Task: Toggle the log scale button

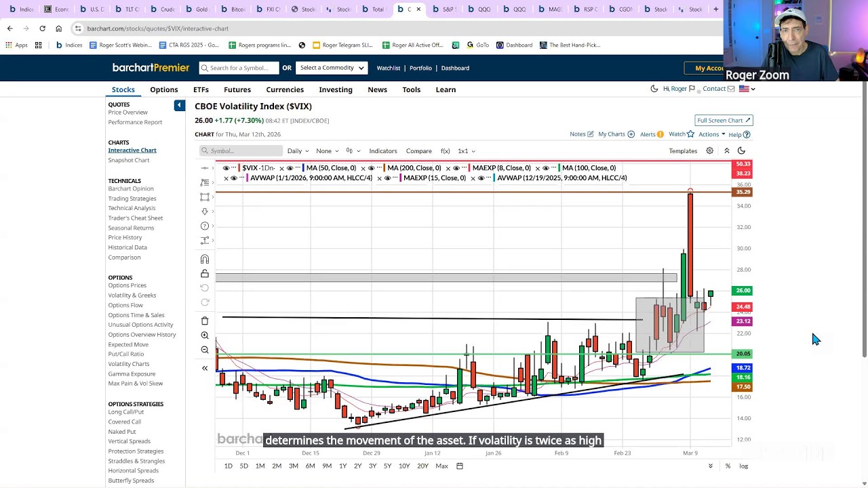Action: (x=744, y=466)
